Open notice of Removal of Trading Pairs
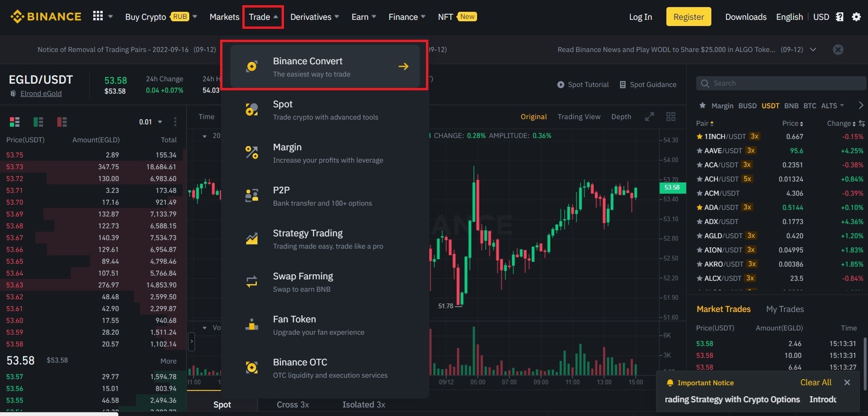Image resolution: width=868 pixels, height=416 pixels. coord(127,50)
